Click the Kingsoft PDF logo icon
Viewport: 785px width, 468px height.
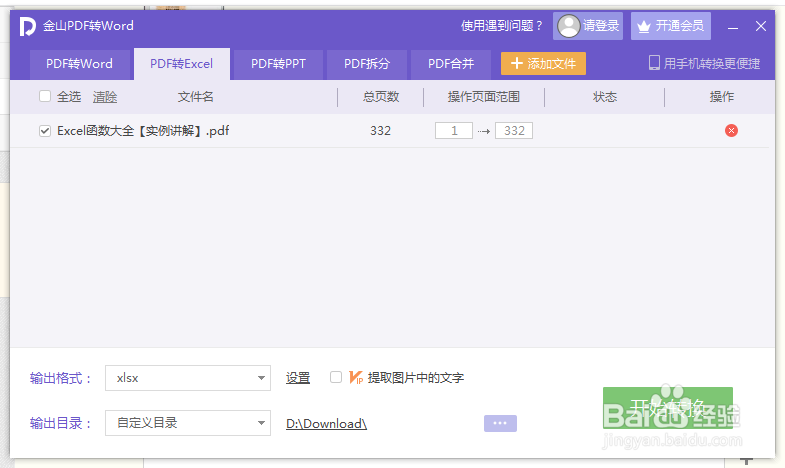28,26
